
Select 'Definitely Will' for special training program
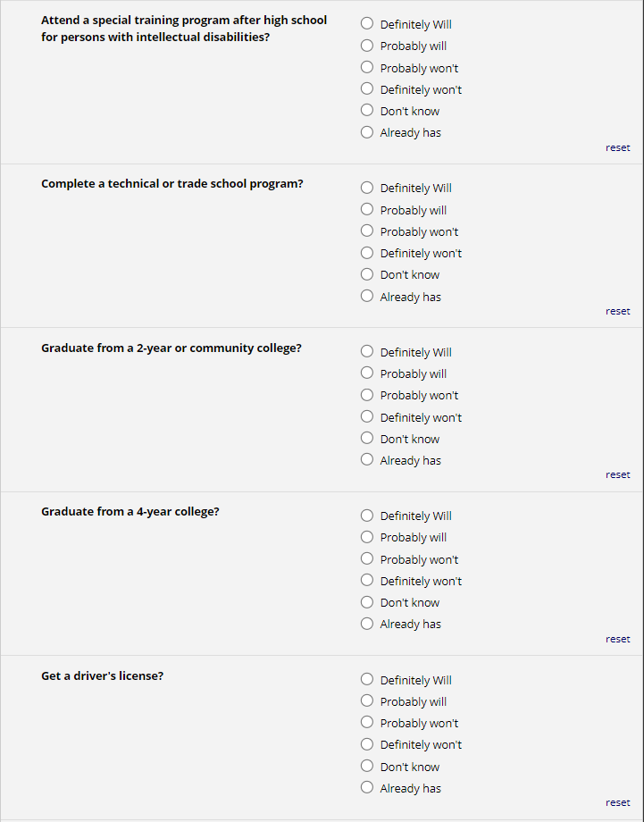click(x=367, y=24)
